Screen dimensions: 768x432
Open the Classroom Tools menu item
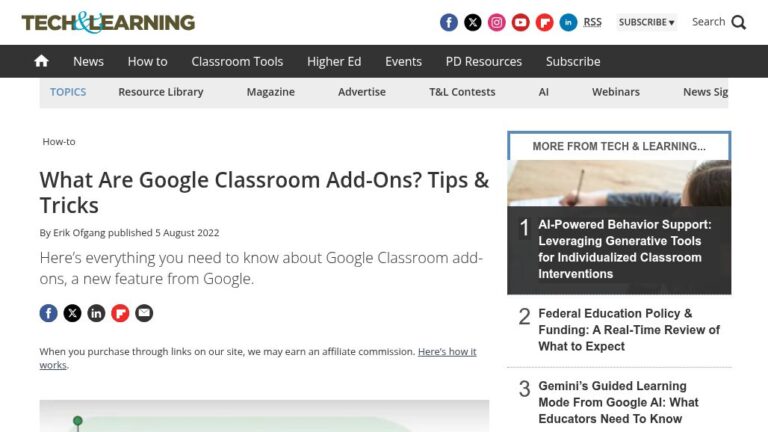click(x=237, y=62)
